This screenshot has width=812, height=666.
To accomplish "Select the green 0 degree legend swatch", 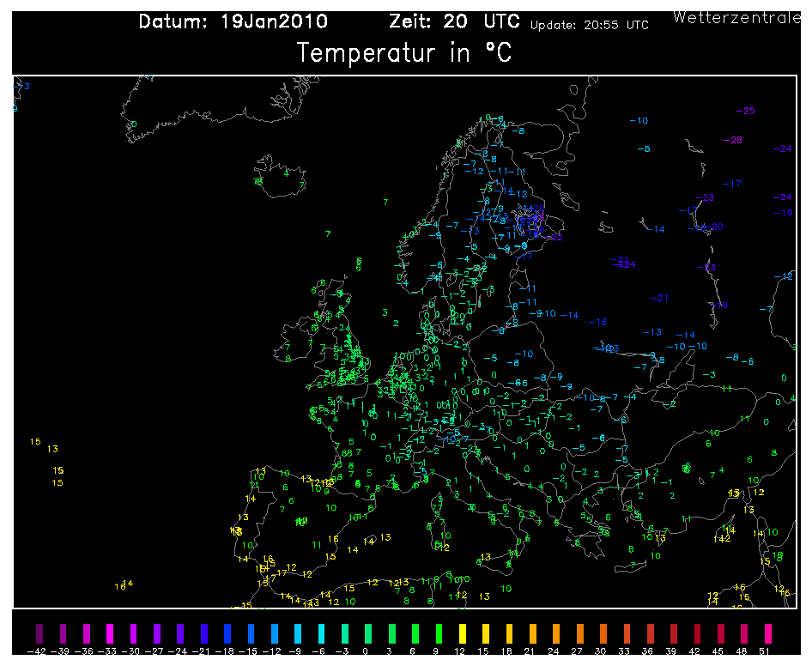I will [x=367, y=634].
